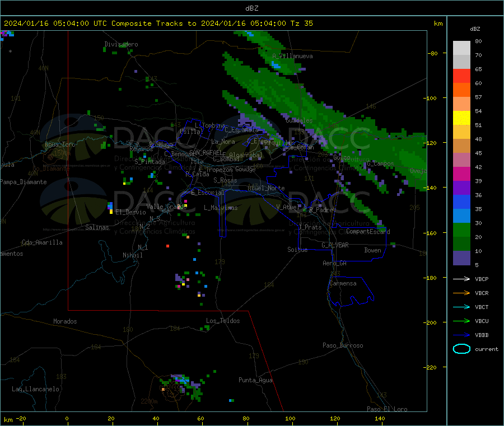Click the cyan VBCT arrow in legend
Image resolution: width=504 pixels, height=426 pixels.
pyautogui.click(x=461, y=307)
